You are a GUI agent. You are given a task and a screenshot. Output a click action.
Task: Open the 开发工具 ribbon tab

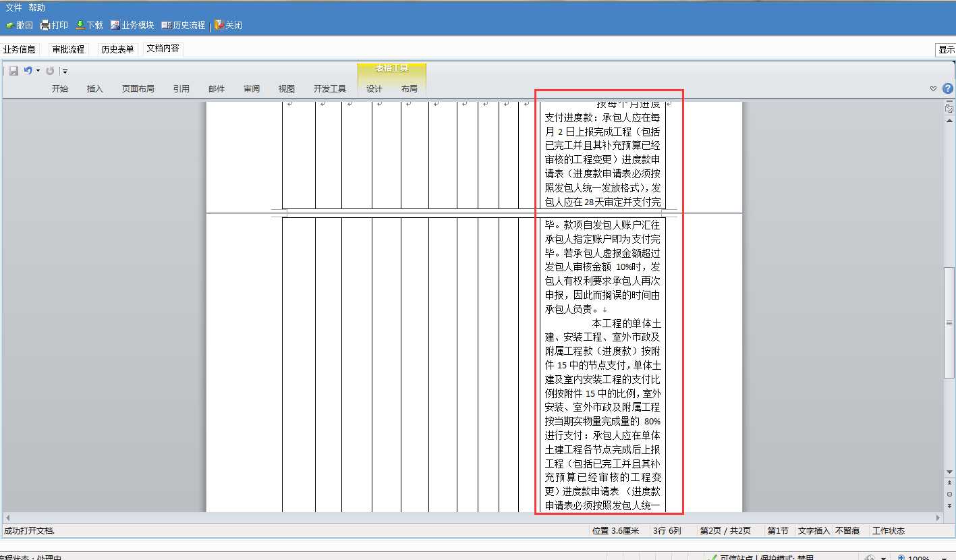[x=330, y=88]
